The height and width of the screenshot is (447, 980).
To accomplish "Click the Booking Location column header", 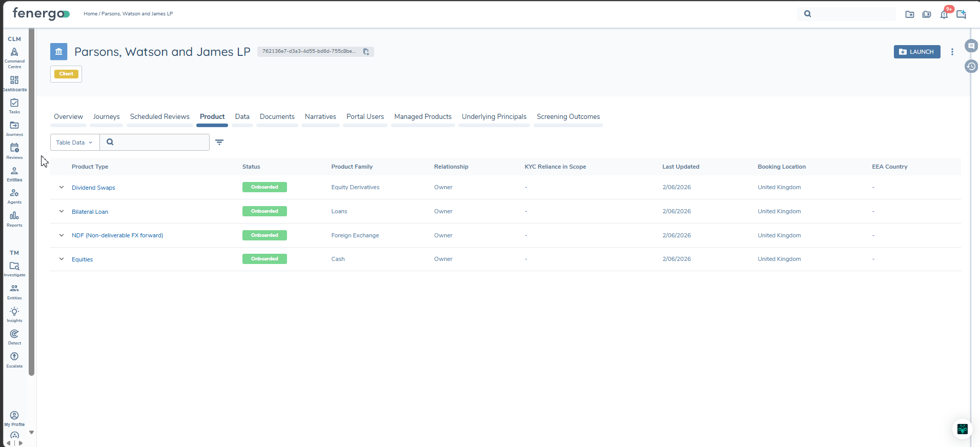I will point(782,167).
